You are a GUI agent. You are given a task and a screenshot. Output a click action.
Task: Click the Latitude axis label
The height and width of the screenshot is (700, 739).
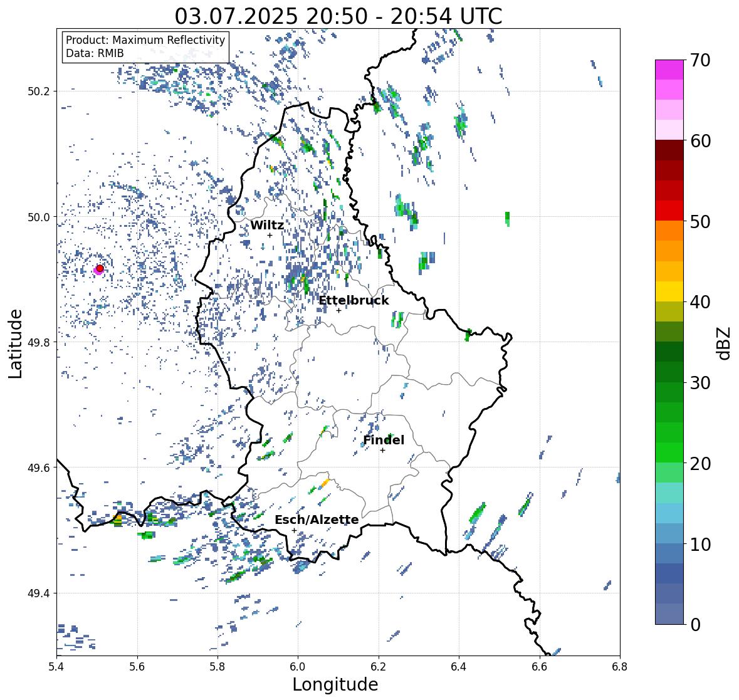click(15, 343)
